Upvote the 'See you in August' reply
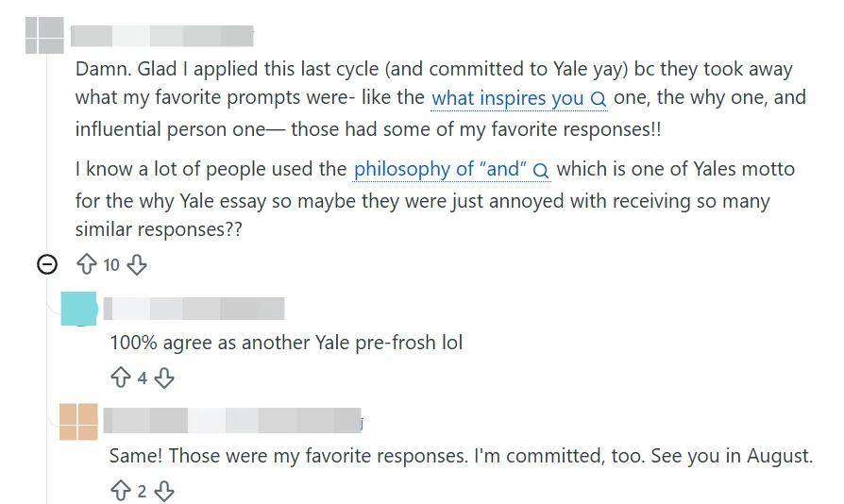Viewport: 844px width, 504px height. pyautogui.click(x=121, y=491)
